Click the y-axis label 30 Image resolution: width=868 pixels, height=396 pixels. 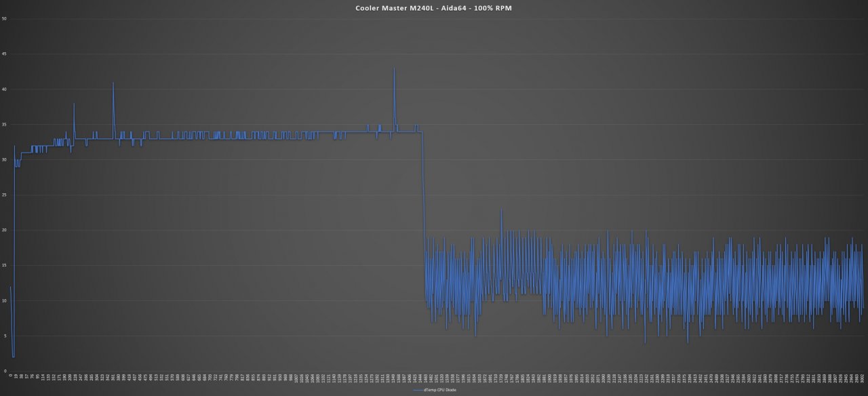tap(5, 159)
